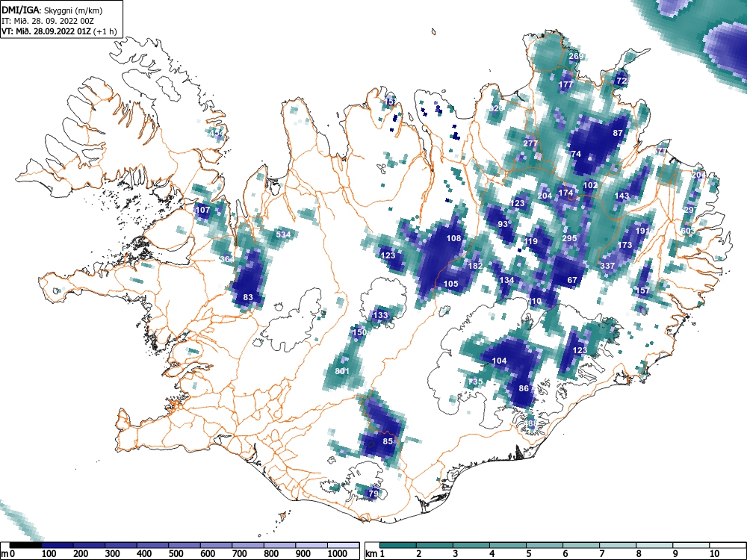The image size is (747, 560).
Task: Click the "10" label on the kilometer legend
Action: [714, 554]
